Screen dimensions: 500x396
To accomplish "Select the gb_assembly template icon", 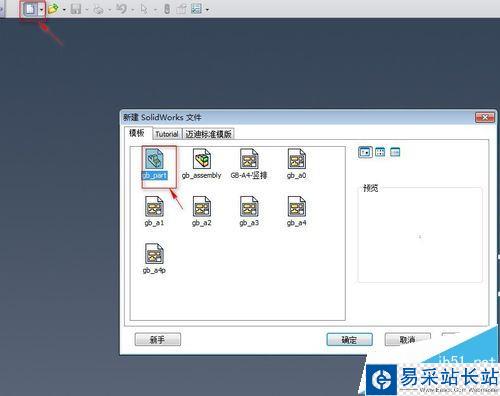I will 202,164.
